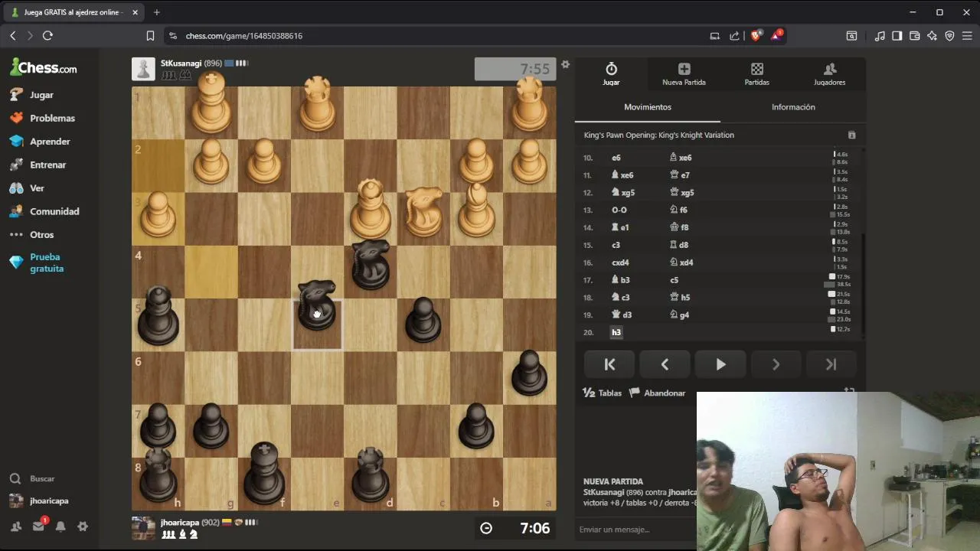Click white knight on c3

tap(423, 210)
